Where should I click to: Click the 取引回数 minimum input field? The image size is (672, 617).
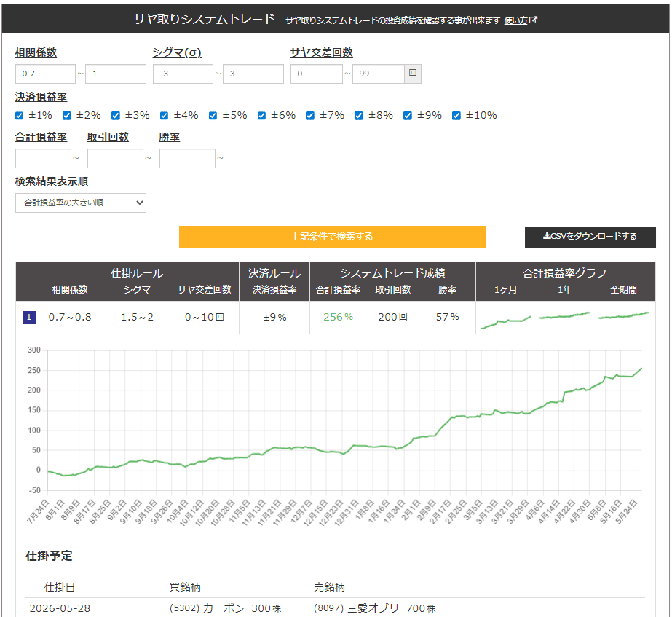point(115,158)
